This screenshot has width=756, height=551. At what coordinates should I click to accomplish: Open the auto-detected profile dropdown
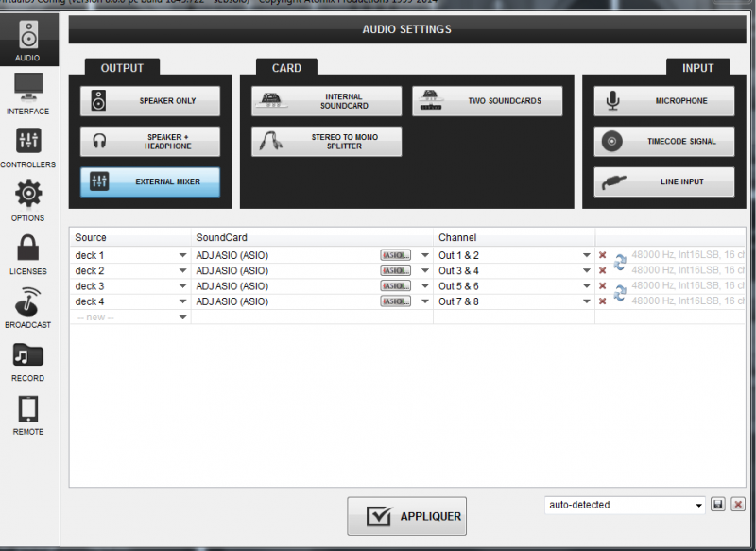(625, 505)
